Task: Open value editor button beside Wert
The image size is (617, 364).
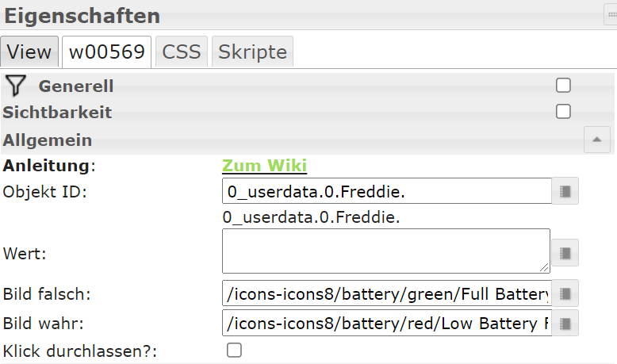Action: tap(565, 252)
